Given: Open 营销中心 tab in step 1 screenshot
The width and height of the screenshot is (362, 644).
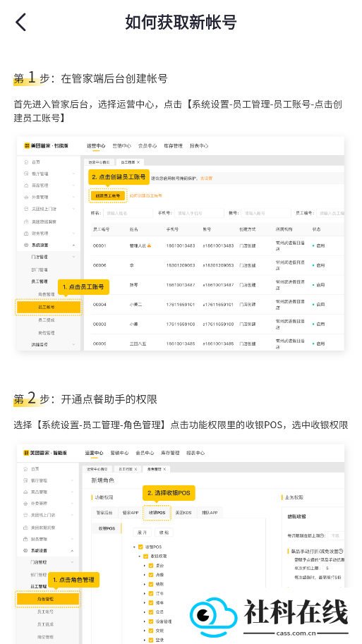Looking at the screenshot, I should tap(121, 146).
